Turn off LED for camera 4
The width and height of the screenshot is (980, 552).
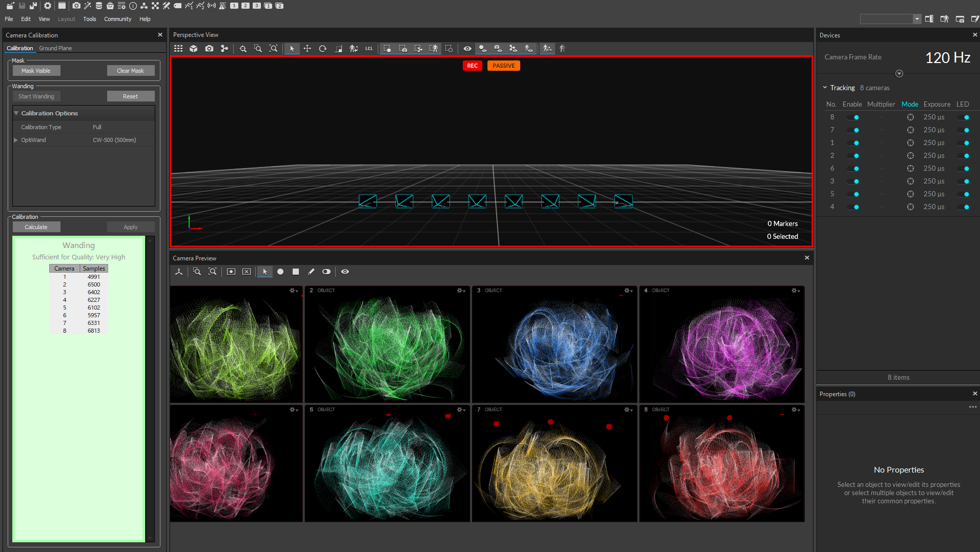(x=964, y=207)
